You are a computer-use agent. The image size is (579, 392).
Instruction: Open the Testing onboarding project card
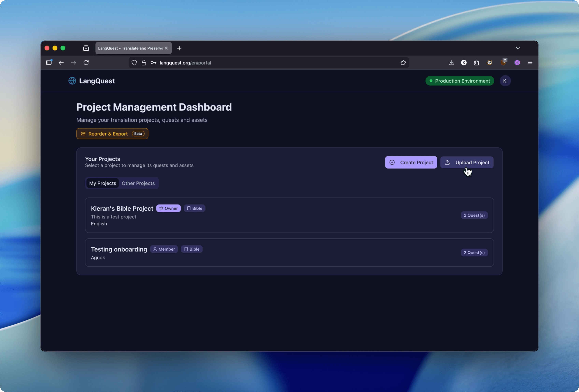point(289,253)
